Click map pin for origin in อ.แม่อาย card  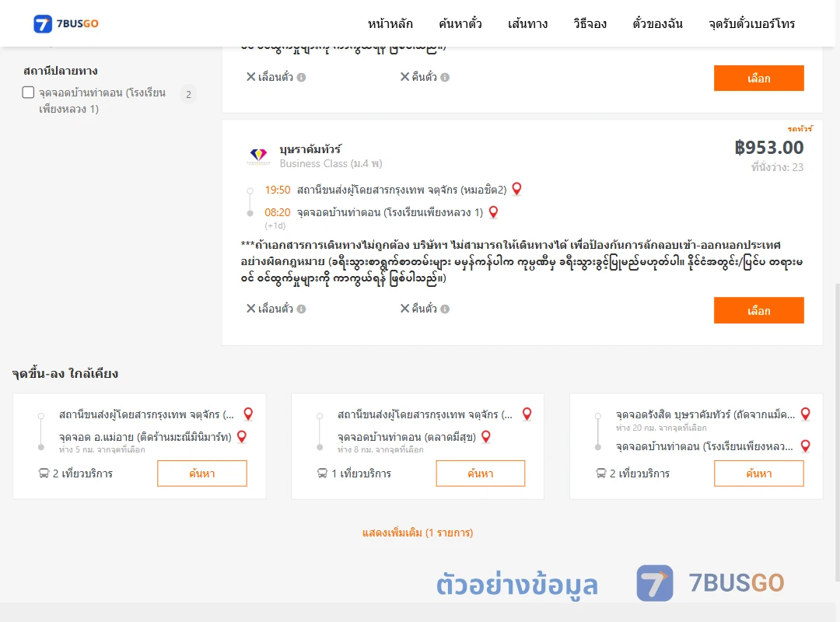coord(248,414)
